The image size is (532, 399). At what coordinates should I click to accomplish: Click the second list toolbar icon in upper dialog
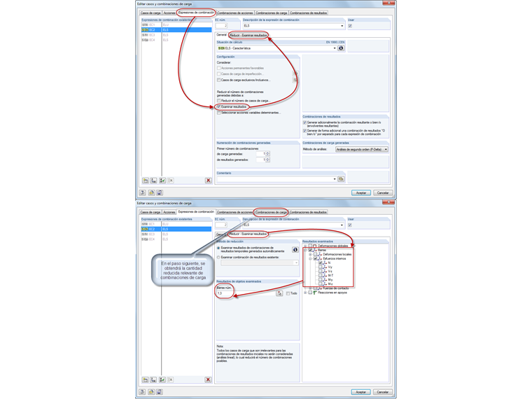coord(154,181)
